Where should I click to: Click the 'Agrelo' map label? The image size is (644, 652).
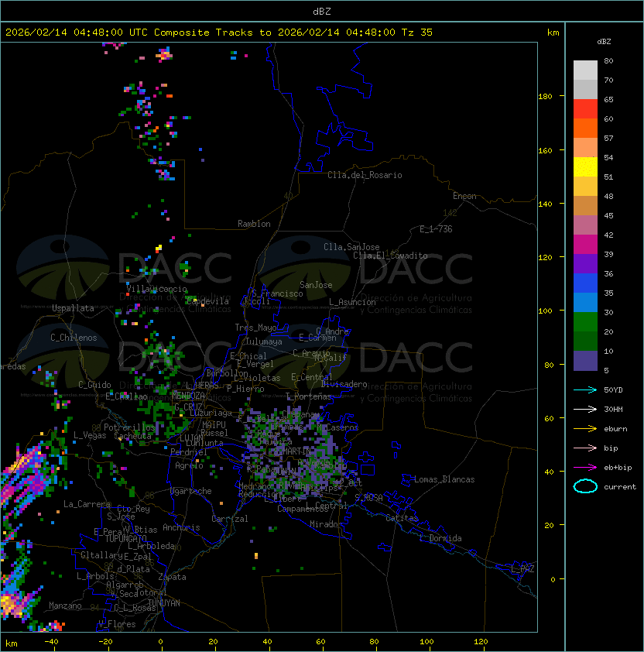(189, 465)
